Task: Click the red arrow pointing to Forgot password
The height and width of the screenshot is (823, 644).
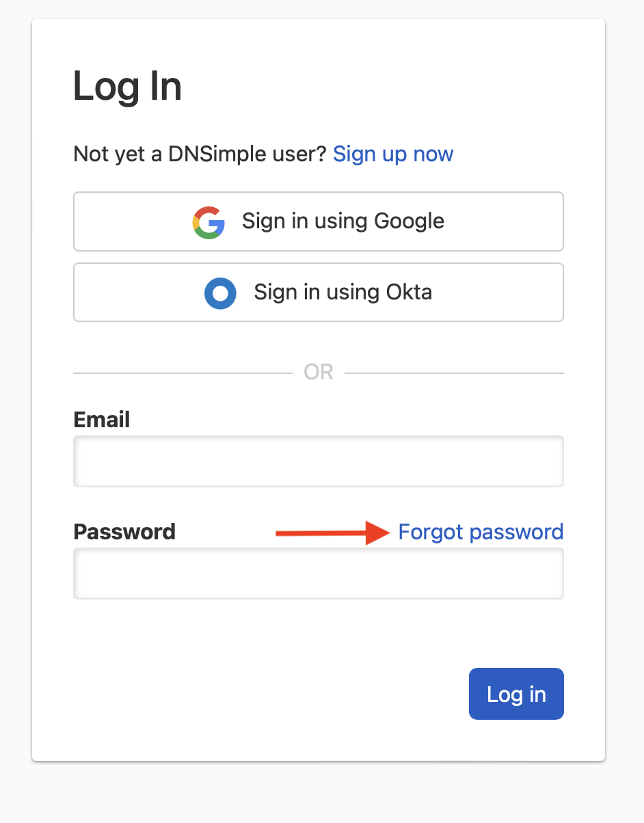Action: [328, 533]
